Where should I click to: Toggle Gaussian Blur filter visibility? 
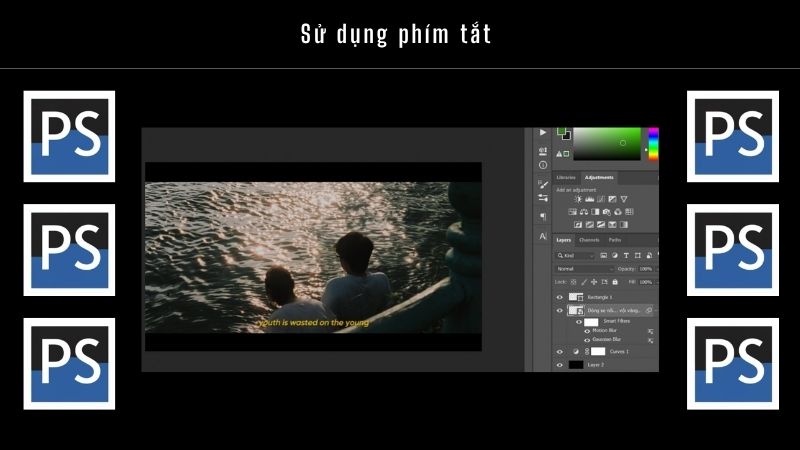coord(587,340)
